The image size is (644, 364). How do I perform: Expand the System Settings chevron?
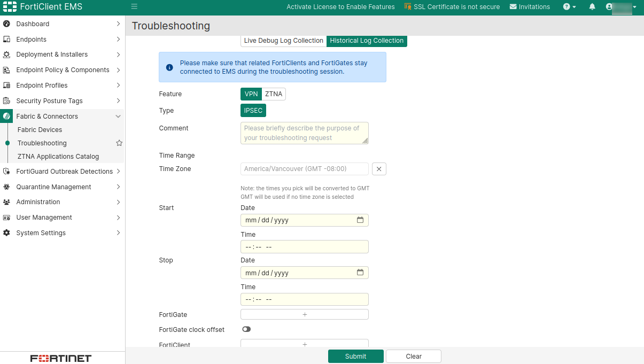click(x=118, y=233)
